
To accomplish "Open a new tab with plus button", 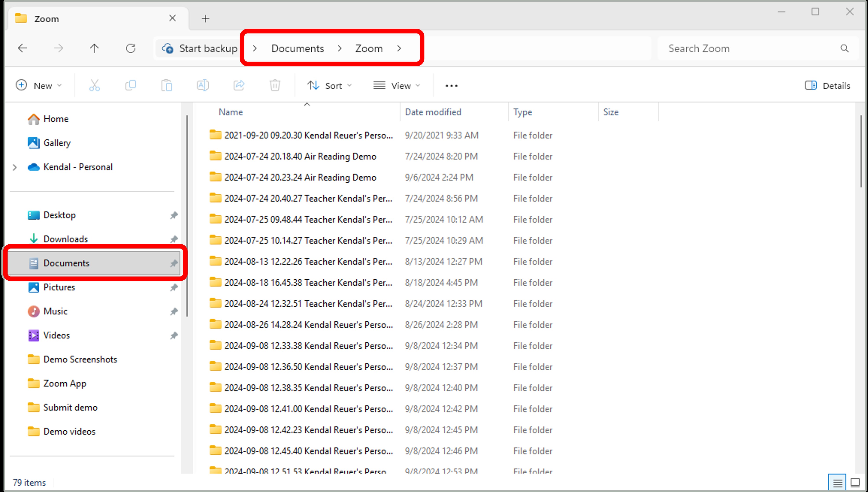I will 205,18.
